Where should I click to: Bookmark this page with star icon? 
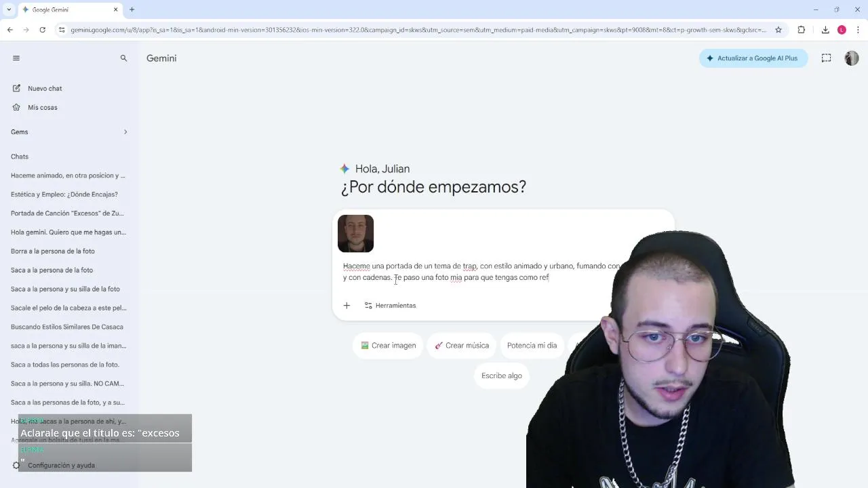pos(778,30)
